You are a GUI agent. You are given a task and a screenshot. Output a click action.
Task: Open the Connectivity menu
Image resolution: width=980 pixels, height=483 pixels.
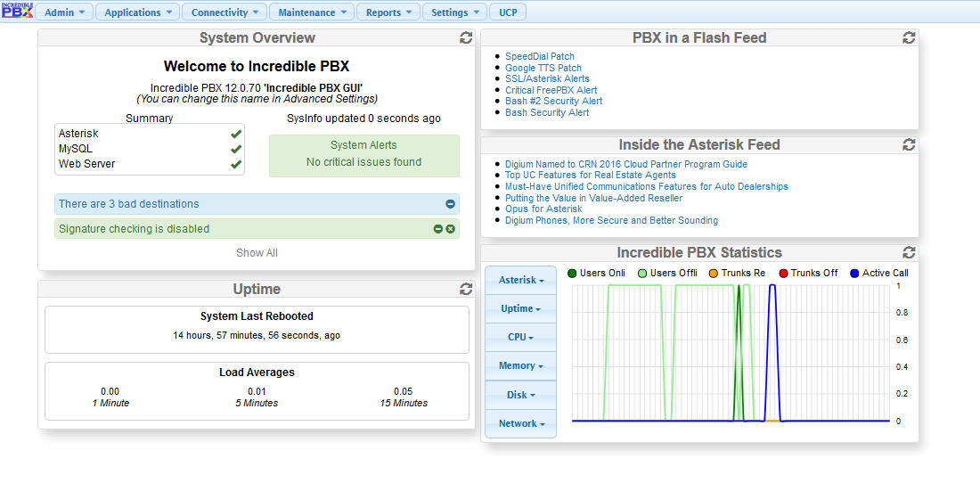(x=225, y=12)
